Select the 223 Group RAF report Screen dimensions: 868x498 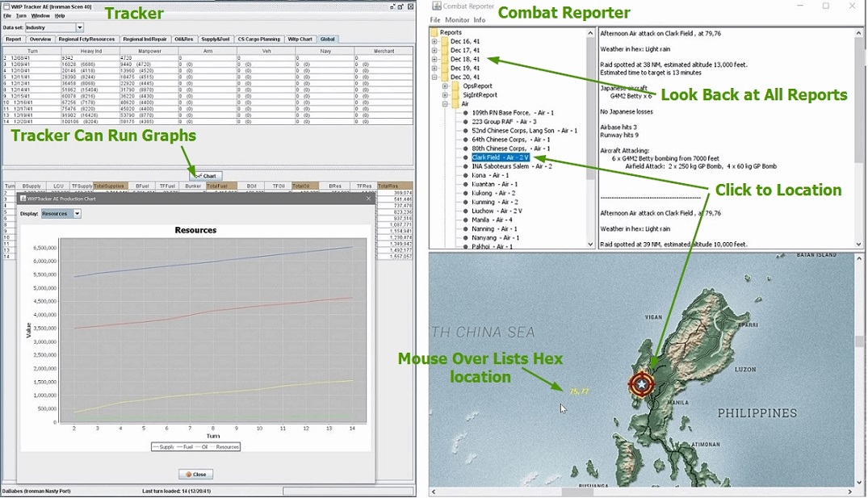(x=505, y=122)
